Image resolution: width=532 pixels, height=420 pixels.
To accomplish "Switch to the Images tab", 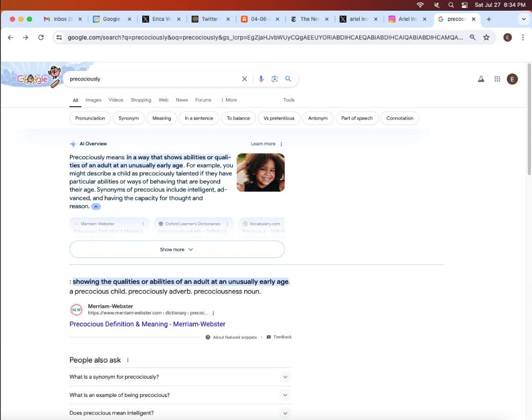I will tap(93, 100).
